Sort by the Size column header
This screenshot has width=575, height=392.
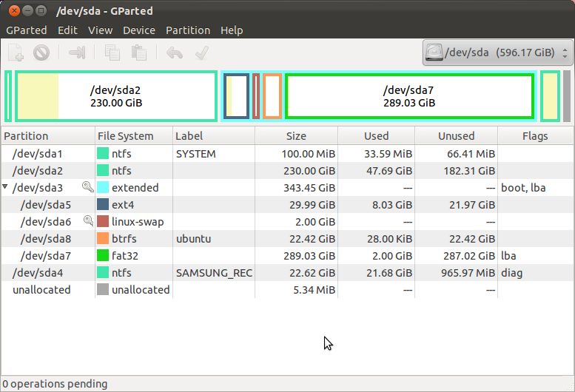[x=296, y=136]
